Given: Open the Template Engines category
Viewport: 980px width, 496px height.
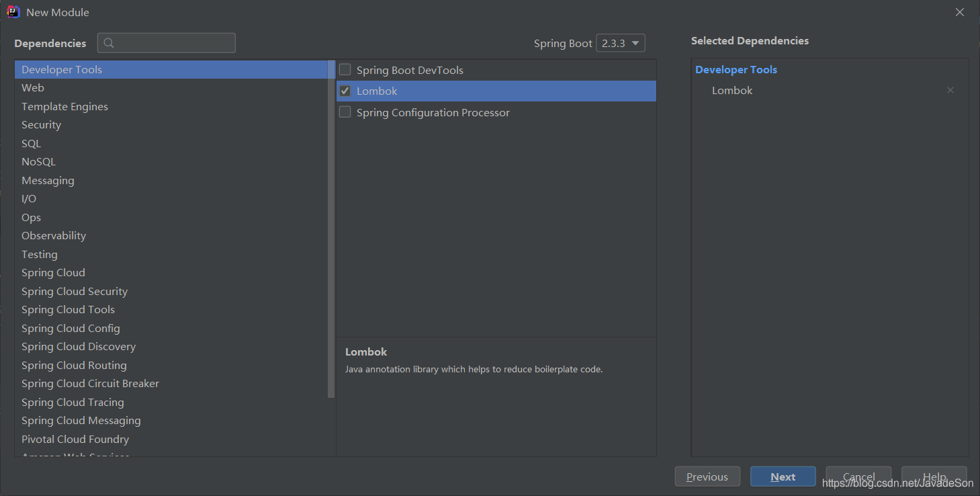Looking at the screenshot, I should (x=171, y=106).
